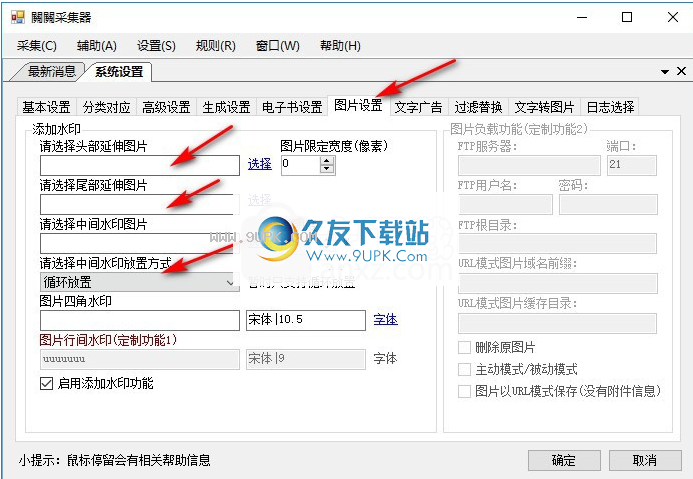Minimize the 關關采集器 window
The height and width of the screenshot is (479, 693).
click(583, 17)
